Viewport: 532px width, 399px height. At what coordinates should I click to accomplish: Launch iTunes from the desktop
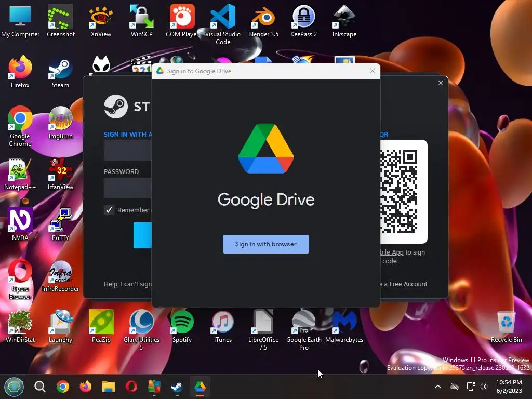click(222, 326)
